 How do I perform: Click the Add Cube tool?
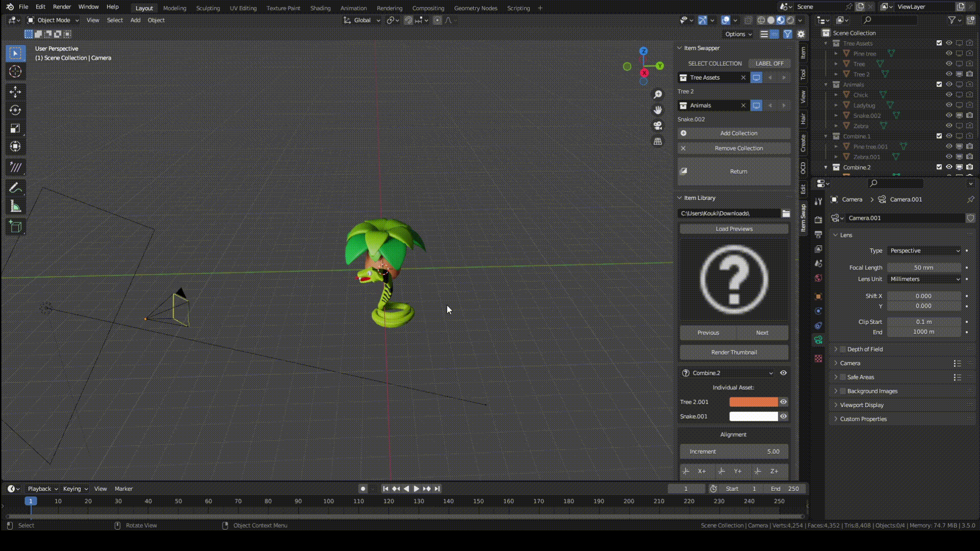click(15, 227)
